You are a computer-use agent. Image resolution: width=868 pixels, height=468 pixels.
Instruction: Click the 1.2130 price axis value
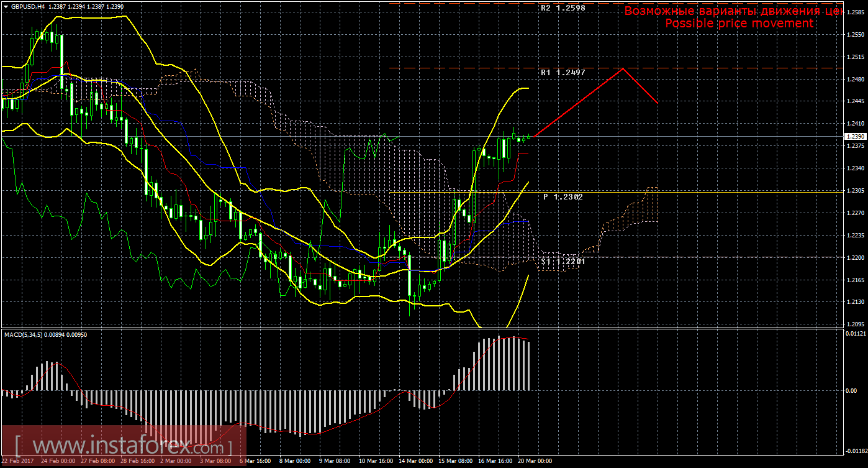tap(856, 302)
